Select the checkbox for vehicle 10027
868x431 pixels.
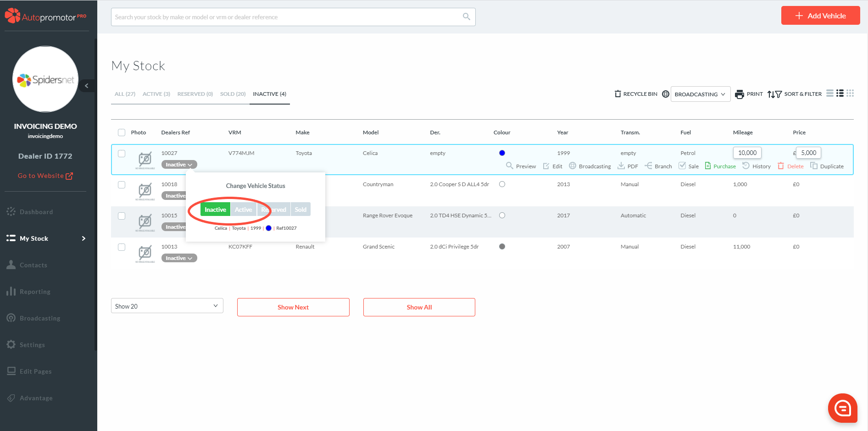pyautogui.click(x=122, y=154)
